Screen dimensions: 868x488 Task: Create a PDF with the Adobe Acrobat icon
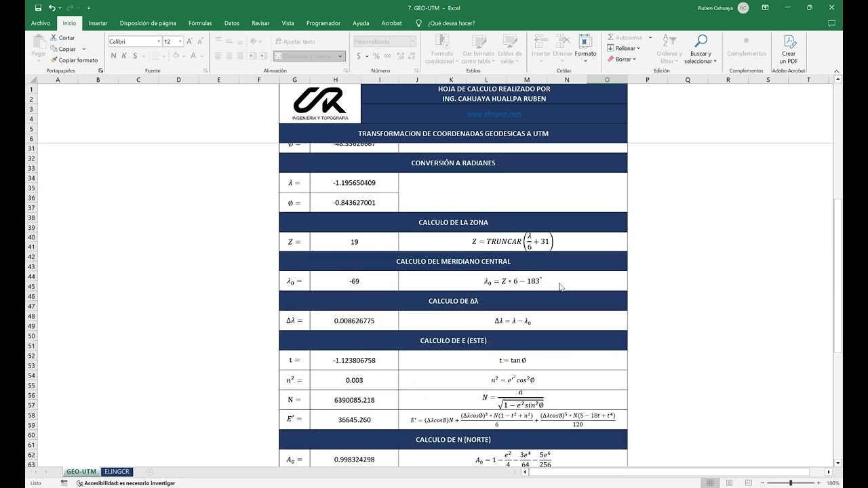tap(789, 49)
